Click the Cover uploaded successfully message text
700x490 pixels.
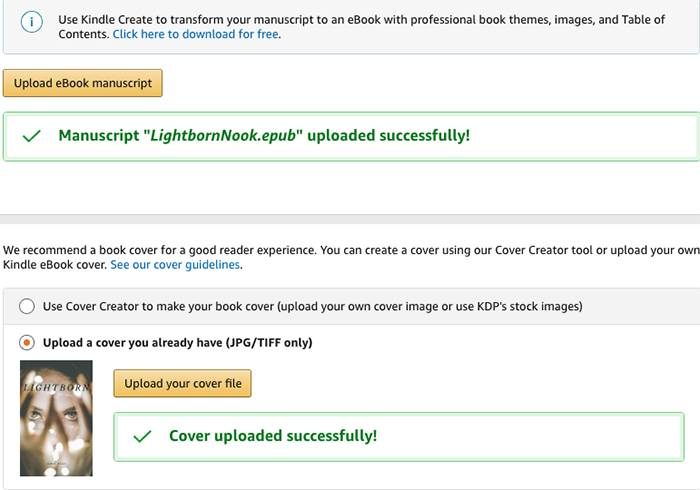[273, 436]
